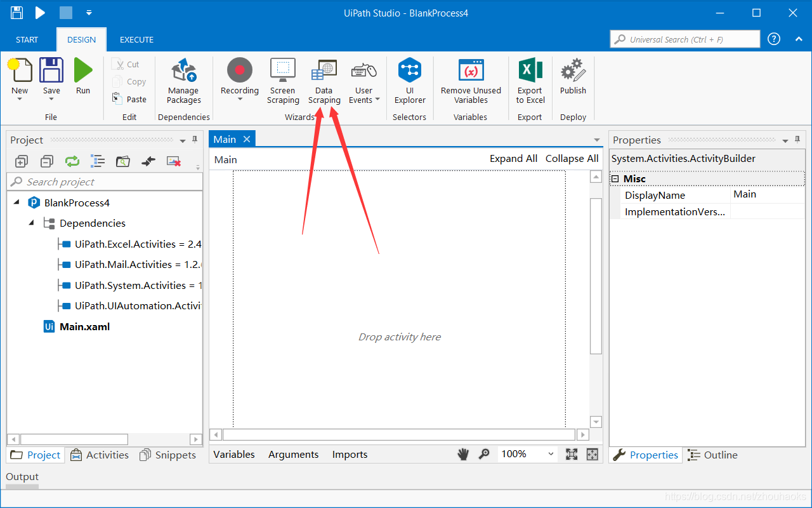Open the Save dropdown arrow

pyautogui.click(x=51, y=100)
